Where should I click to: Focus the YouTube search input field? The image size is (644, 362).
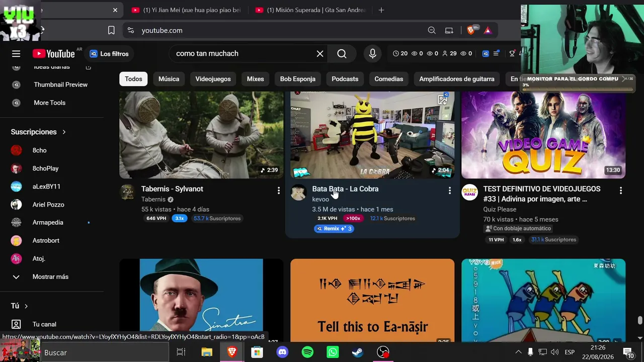tap(244, 54)
